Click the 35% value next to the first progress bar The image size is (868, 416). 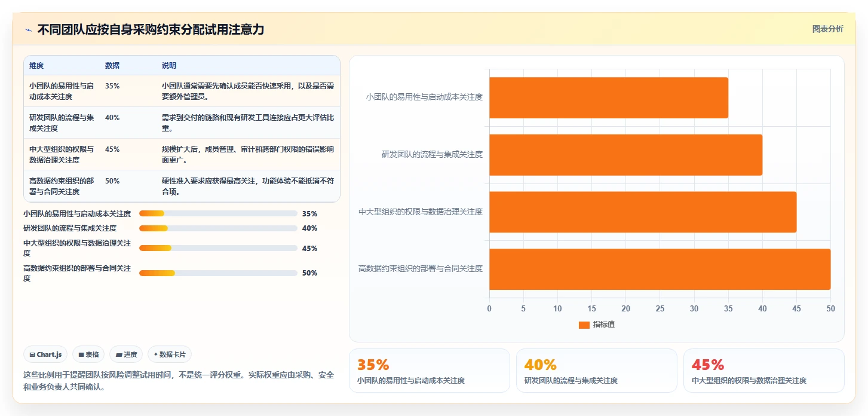309,213
